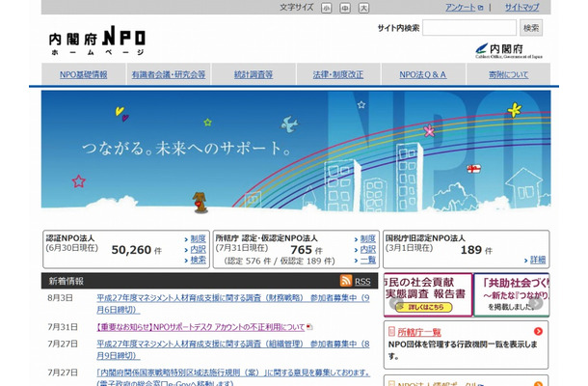The width and height of the screenshot is (588, 386).
Task: Click the 共助社会づくり banner
Action: pyautogui.click(x=512, y=294)
